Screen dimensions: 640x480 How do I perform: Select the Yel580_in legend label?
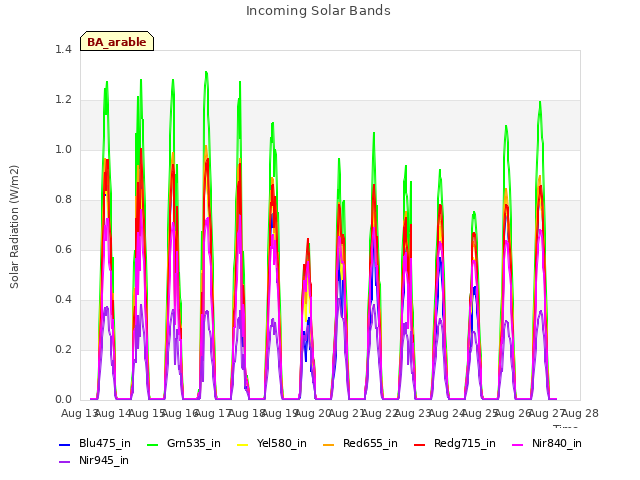coord(282,444)
